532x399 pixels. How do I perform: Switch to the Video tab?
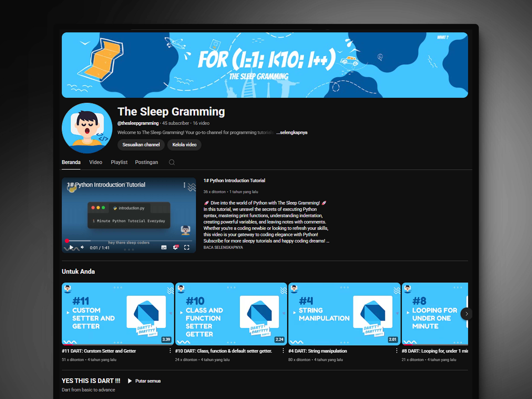click(x=95, y=162)
